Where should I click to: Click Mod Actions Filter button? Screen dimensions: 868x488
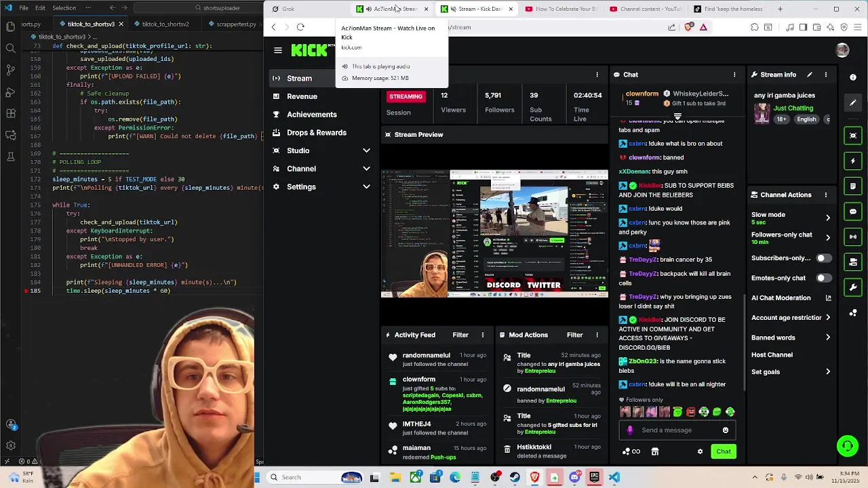tap(574, 335)
